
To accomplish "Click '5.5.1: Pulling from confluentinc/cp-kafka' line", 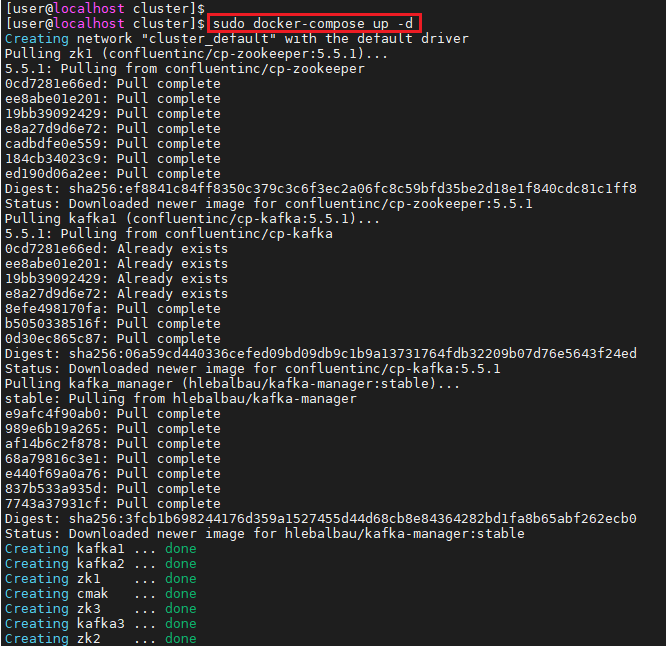I will click(x=169, y=234).
